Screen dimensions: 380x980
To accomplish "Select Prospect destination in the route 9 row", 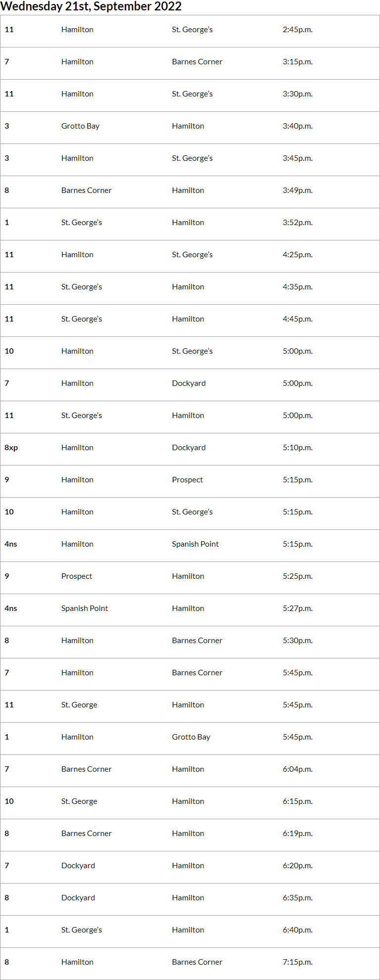I will coord(187,480).
